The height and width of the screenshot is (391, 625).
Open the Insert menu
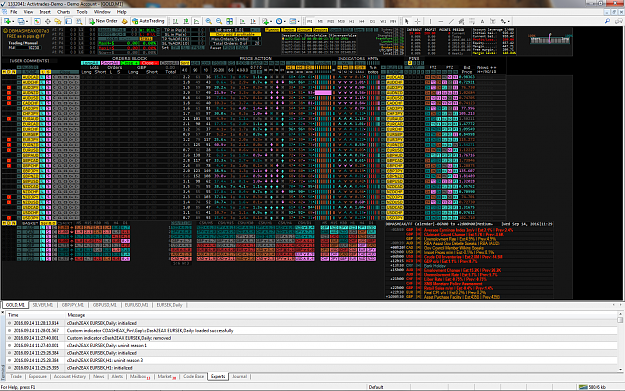click(x=45, y=12)
